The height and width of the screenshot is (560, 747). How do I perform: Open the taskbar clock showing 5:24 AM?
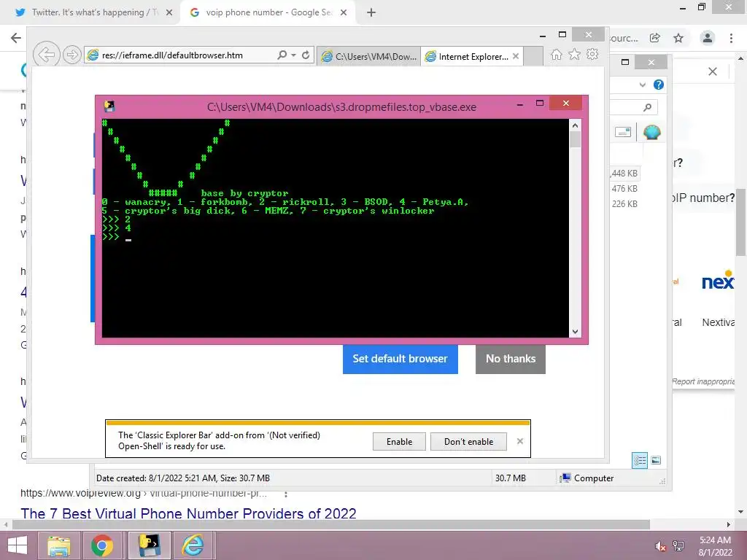click(x=715, y=546)
